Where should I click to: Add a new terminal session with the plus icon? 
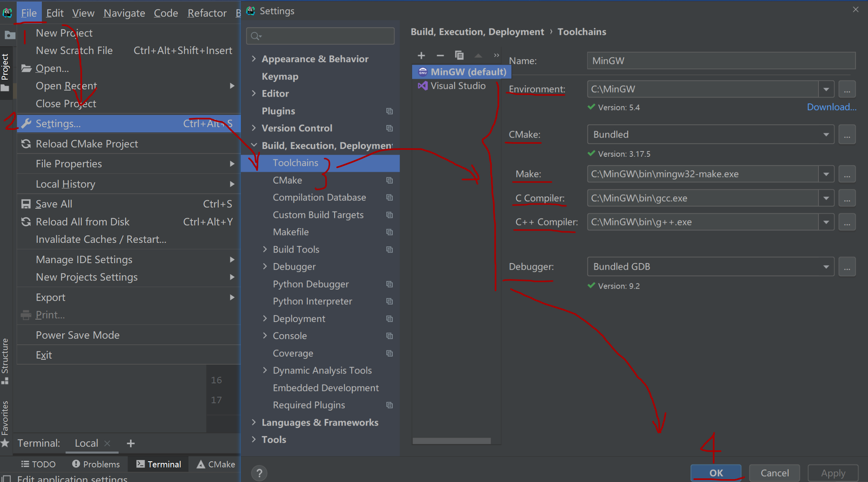coord(130,443)
